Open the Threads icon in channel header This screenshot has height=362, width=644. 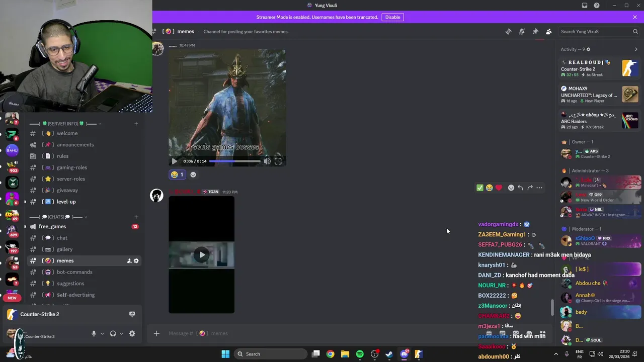508,31
